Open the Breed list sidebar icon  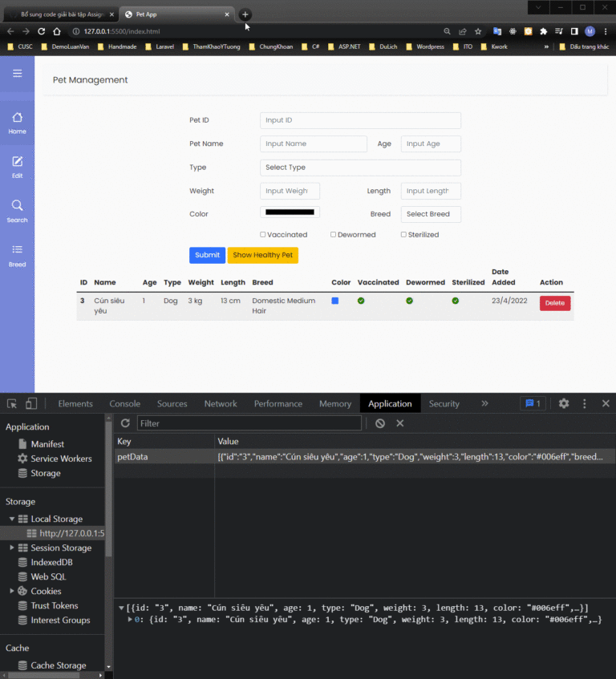pyautogui.click(x=17, y=255)
